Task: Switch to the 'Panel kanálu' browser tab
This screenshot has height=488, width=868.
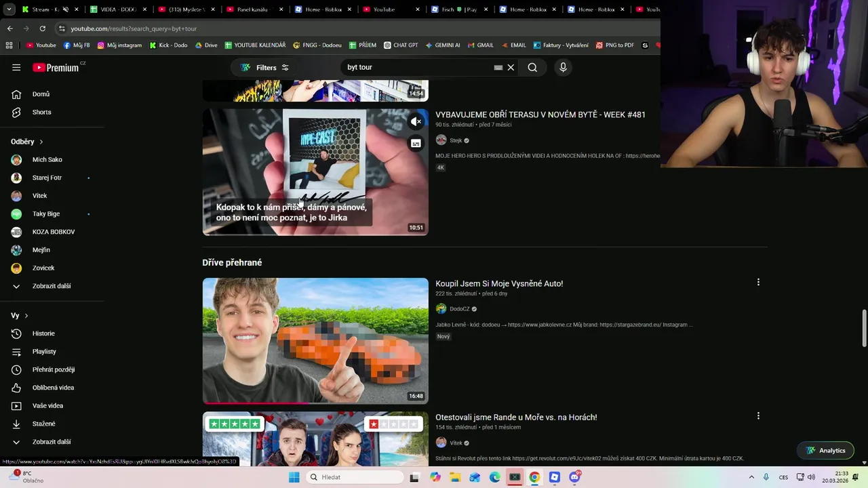Action: (254, 9)
